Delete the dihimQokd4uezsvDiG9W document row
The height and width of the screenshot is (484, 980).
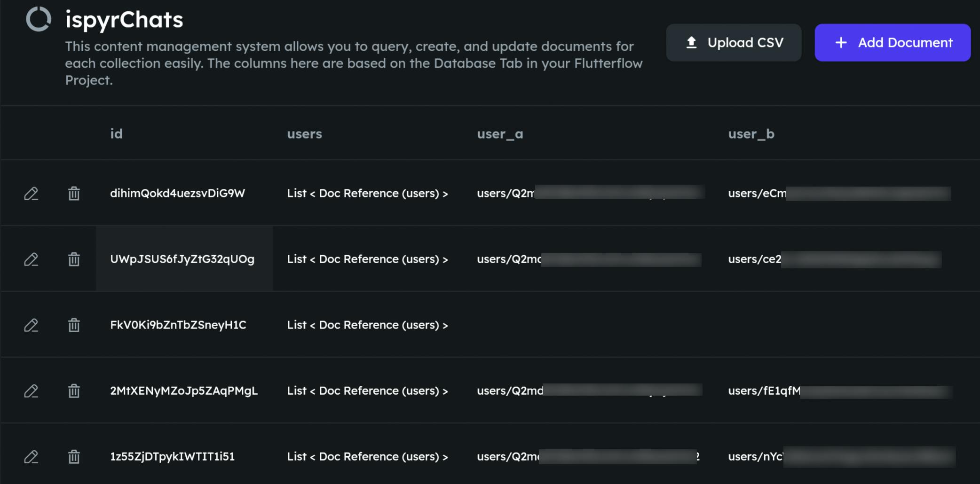[x=74, y=194]
